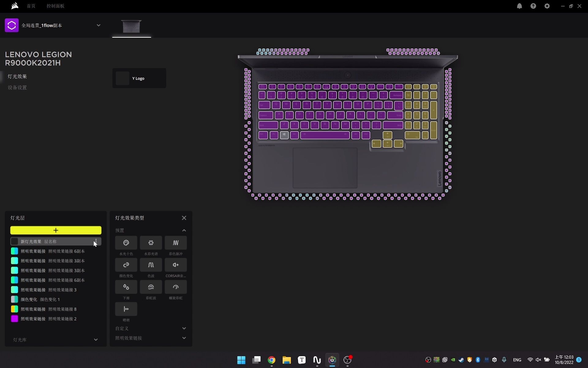Select 设备设置 device settings

tap(17, 87)
